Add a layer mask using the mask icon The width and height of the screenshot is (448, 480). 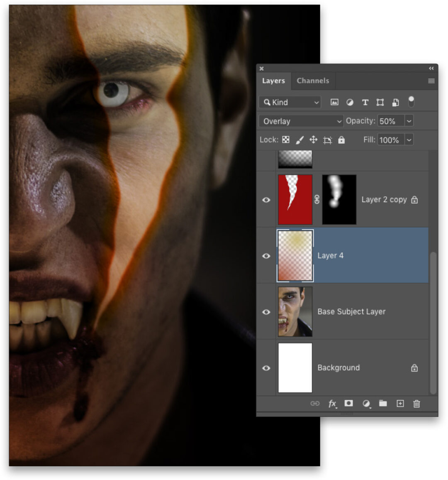(x=348, y=404)
